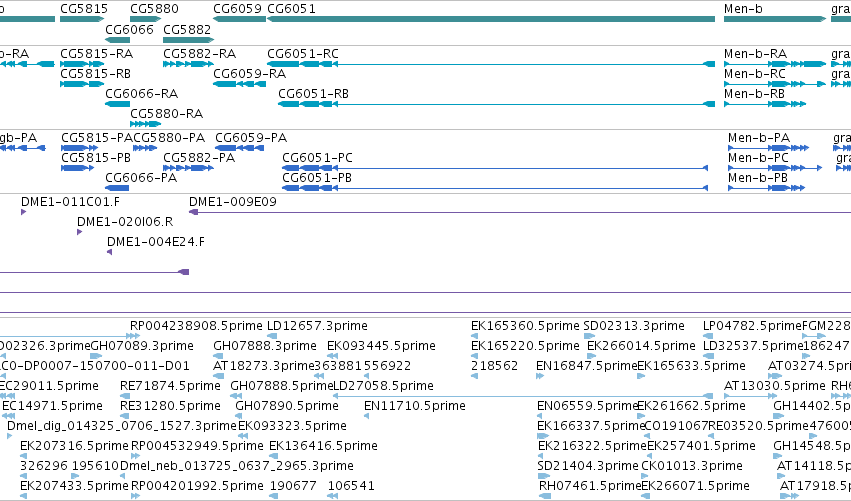The height and width of the screenshot is (501, 851).
Task: Click the EK136416.5prime EST
Action: [272, 456]
